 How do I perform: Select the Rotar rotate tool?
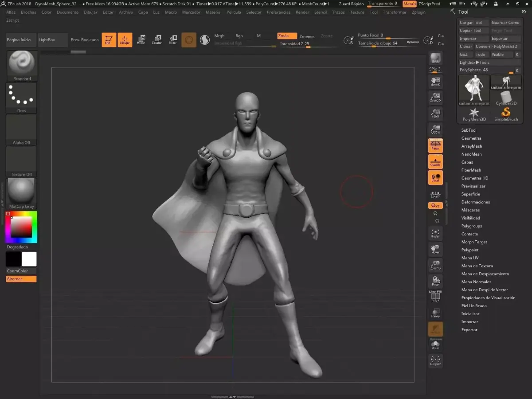click(173, 40)
